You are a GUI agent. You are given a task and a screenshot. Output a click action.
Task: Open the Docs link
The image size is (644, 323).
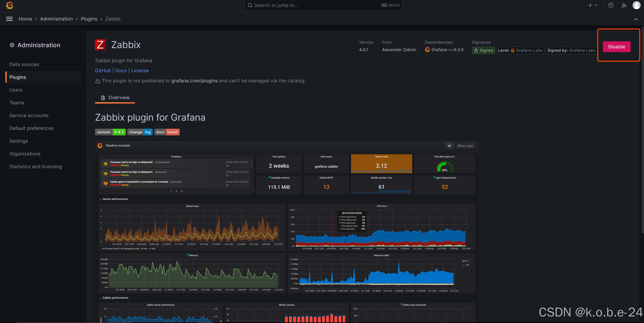121,71
